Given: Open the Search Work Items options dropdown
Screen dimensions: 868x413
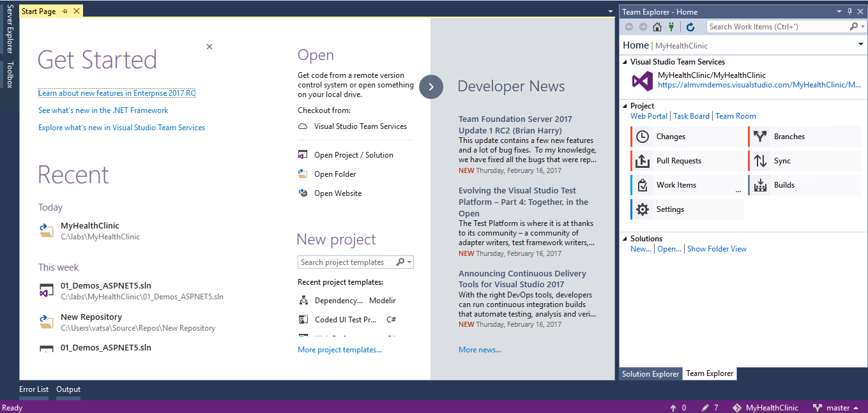Looking at the screenshot, I should tap(863, 27).
